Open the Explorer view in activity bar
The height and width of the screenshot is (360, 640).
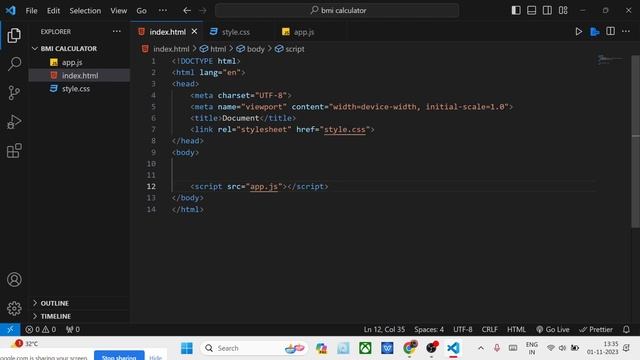14,36
